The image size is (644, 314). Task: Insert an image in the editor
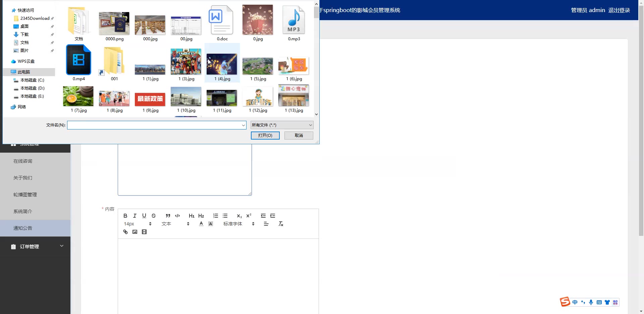(x=135, y=232)
